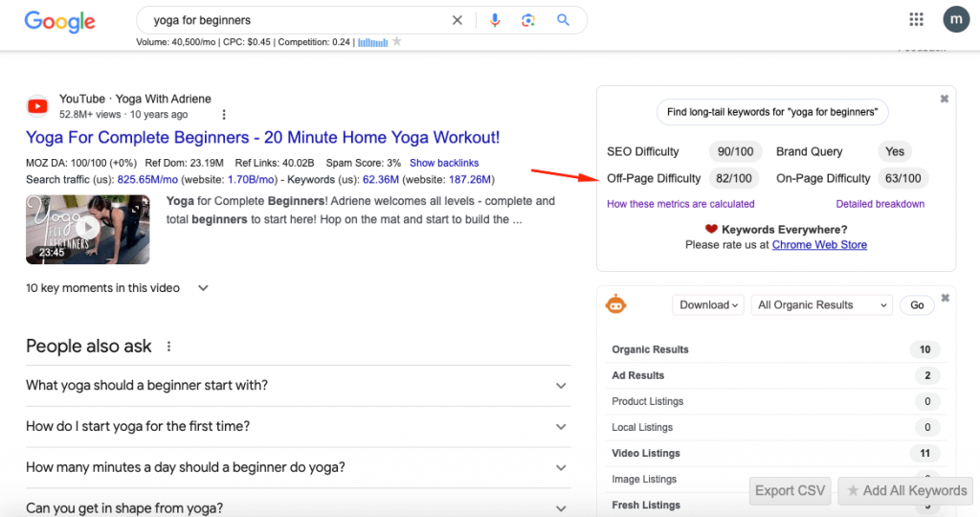
Task: Open the three-dot menu beside YouTube result
Action: point(224,114)
